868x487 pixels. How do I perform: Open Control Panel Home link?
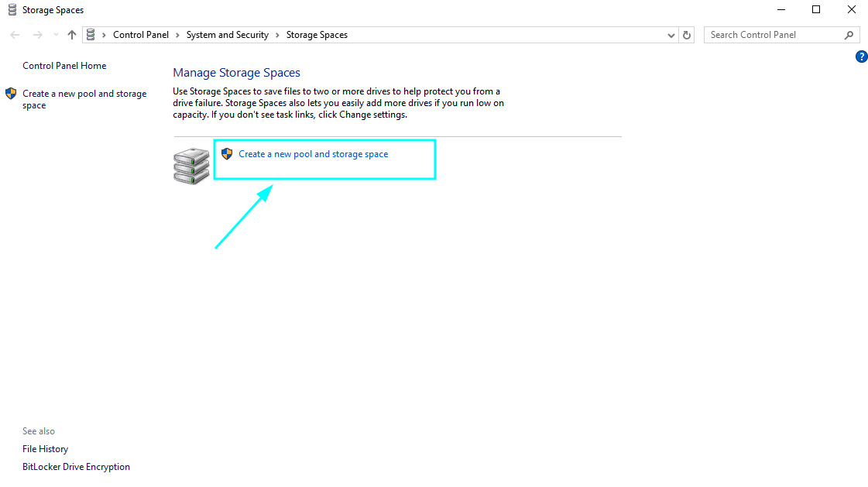(x=64, y=66)
